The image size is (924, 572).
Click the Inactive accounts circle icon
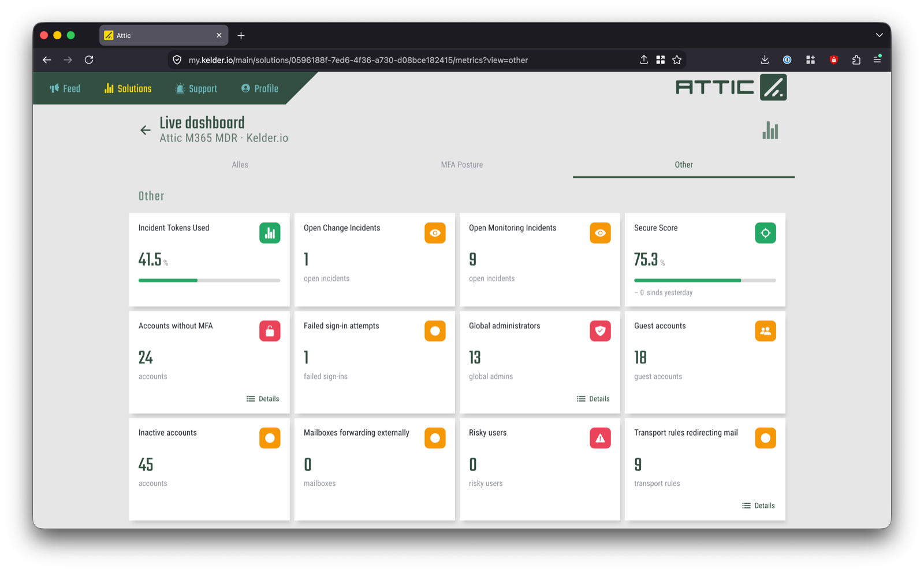(270, 438)
